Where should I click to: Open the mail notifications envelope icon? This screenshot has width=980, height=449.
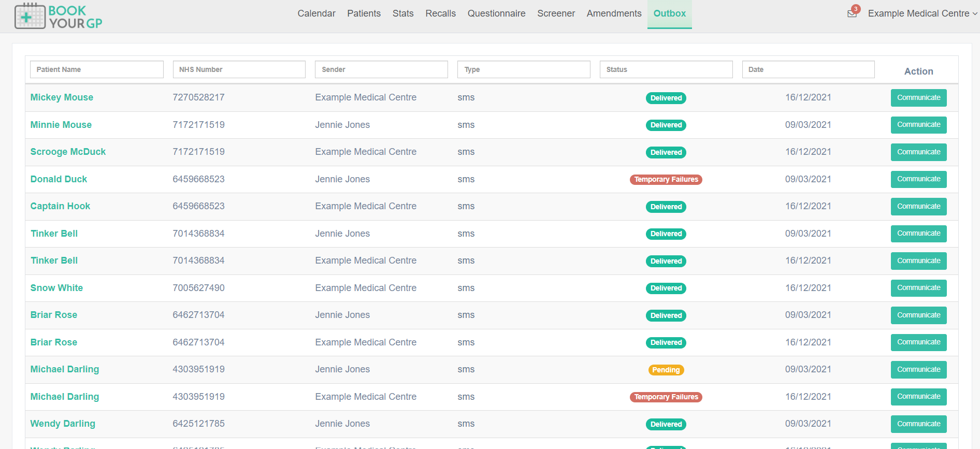[x=852, y=13]
